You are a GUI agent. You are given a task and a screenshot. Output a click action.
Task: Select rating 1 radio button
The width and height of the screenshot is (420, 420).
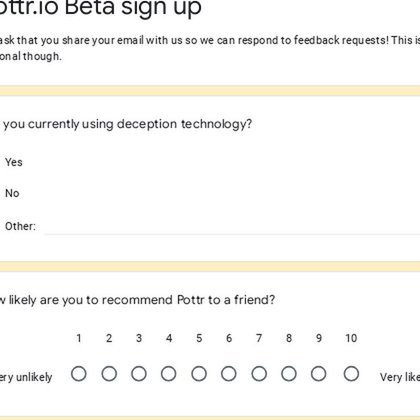pyautogui.click(x=79, y=374)
